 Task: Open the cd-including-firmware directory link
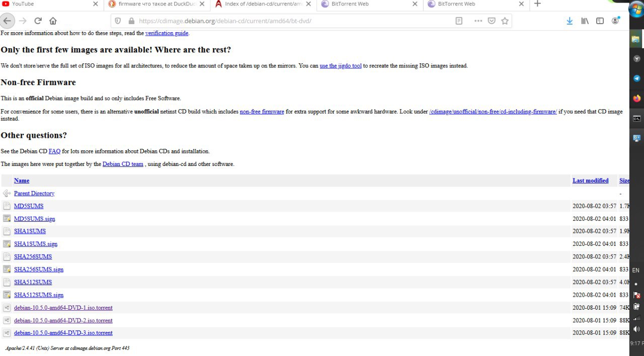pos(493,112)
